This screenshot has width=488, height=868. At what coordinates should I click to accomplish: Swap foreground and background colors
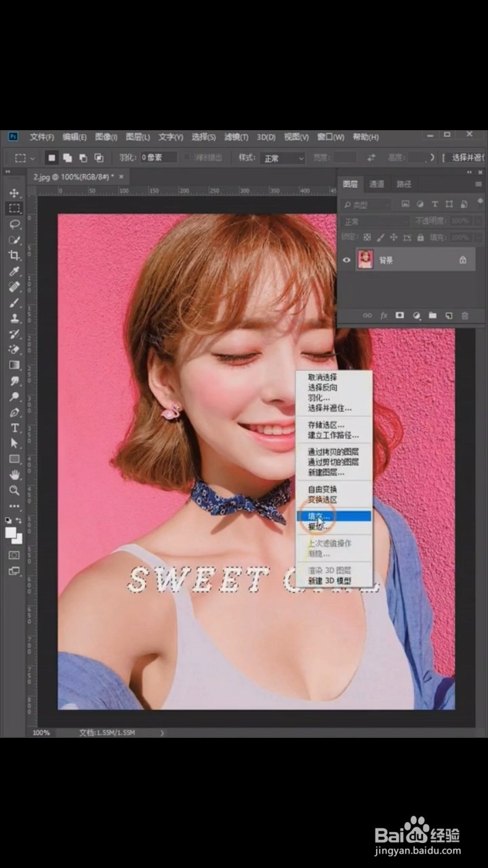(20, 520)
